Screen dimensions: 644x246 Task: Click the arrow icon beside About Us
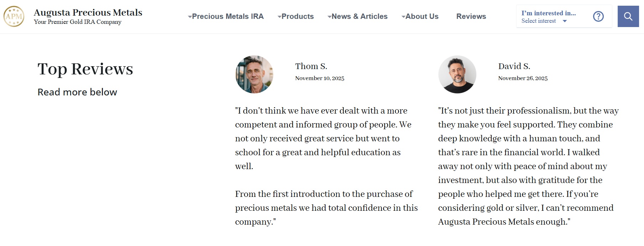tap(403, 16)
